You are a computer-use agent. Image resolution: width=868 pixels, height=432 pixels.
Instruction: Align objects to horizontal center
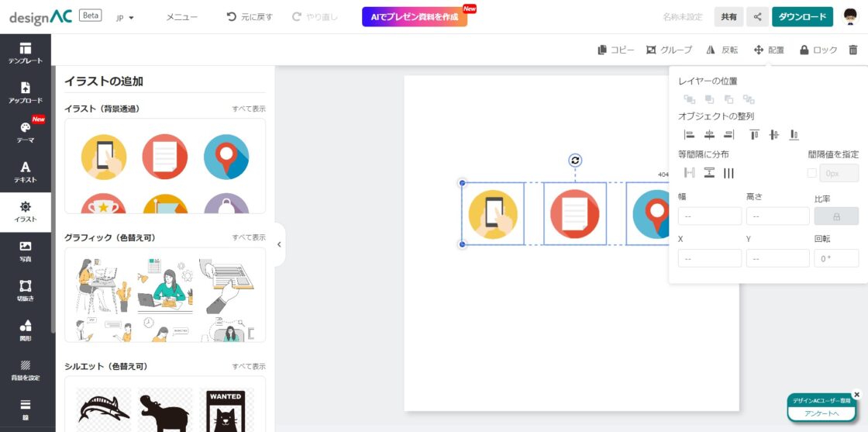[708, 135]
